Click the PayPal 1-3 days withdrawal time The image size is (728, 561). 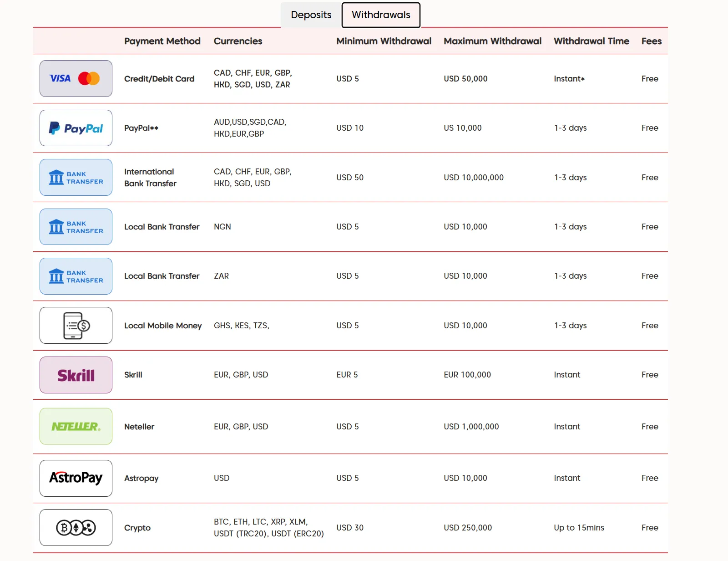[570, 128]
